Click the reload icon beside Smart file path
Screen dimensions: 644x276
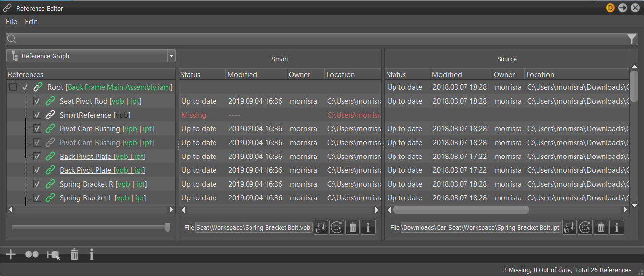point(337,228)
